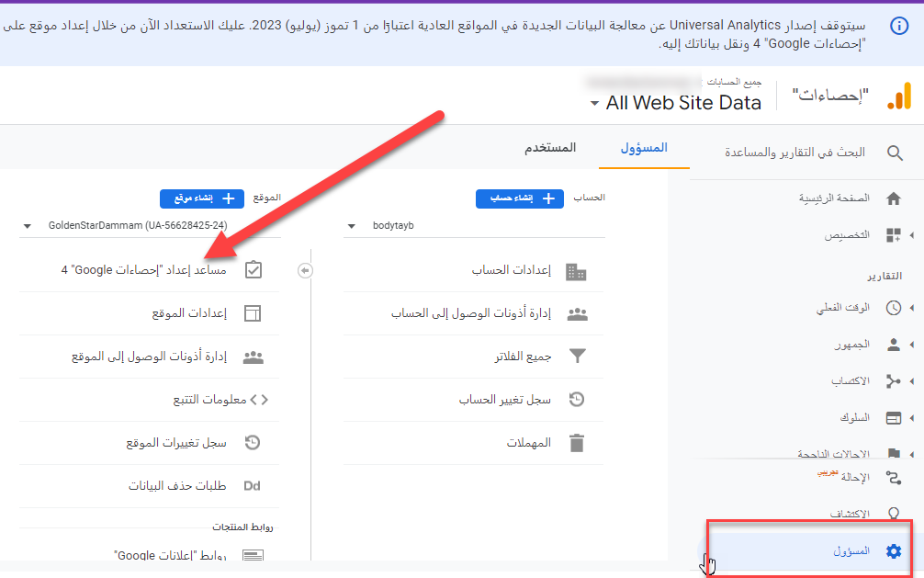Click the إنشاء حساب create account button
Image resolution: width=924 pixels, height=578 pixels.
click(x=519, y=198)
